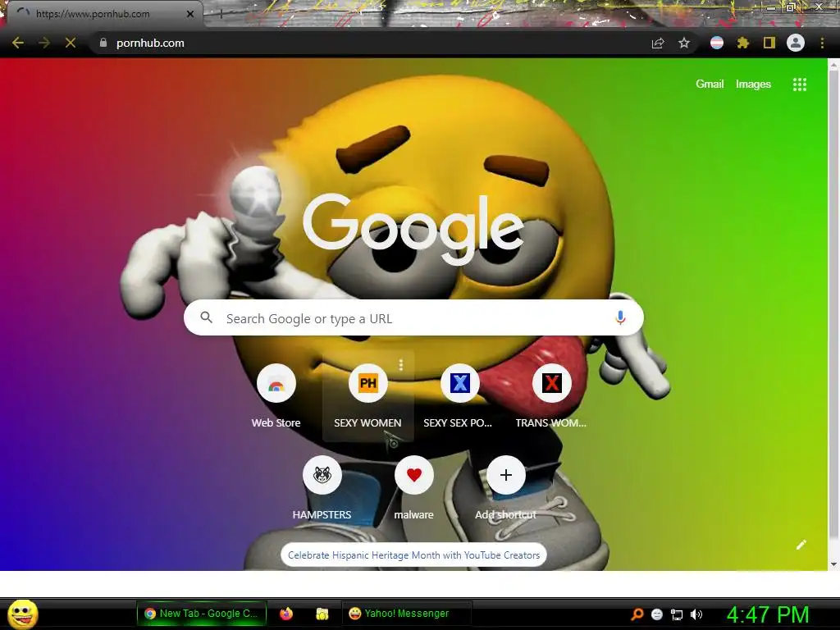Open the Extensions puzzle piece menu
Screen dimensions: 840x630
tap(743, 43)
